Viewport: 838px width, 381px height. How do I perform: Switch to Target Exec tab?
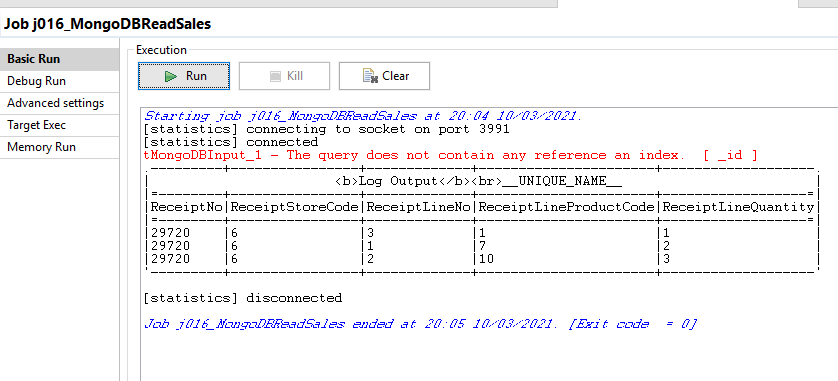[59, 125]
